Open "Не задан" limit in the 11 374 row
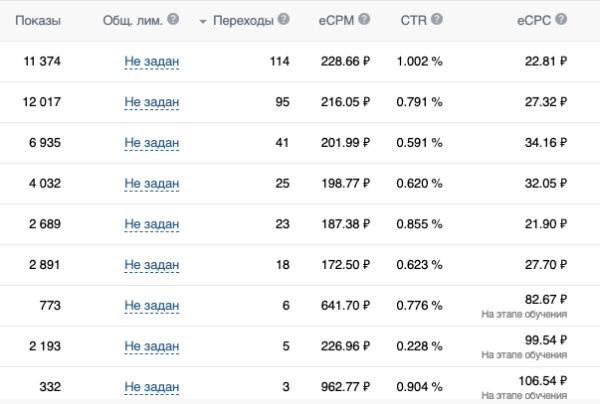600x404 pixels. 151,61
